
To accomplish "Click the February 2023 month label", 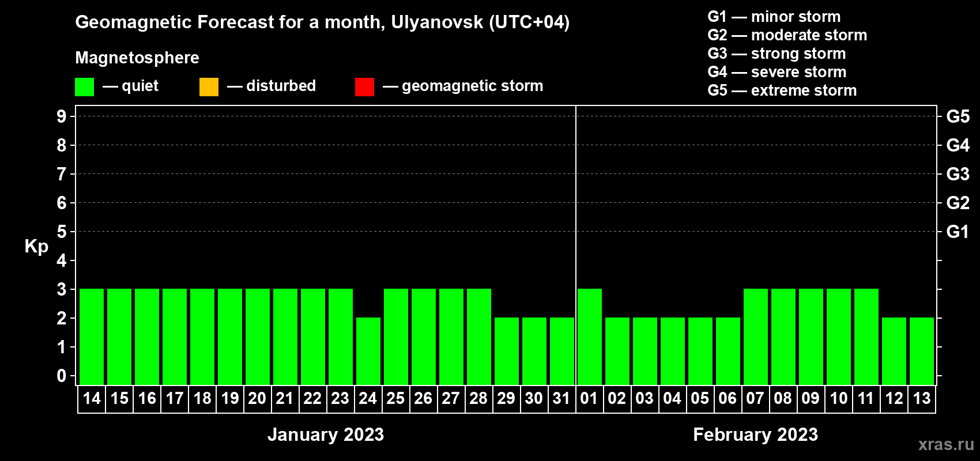I will (755, 434).
